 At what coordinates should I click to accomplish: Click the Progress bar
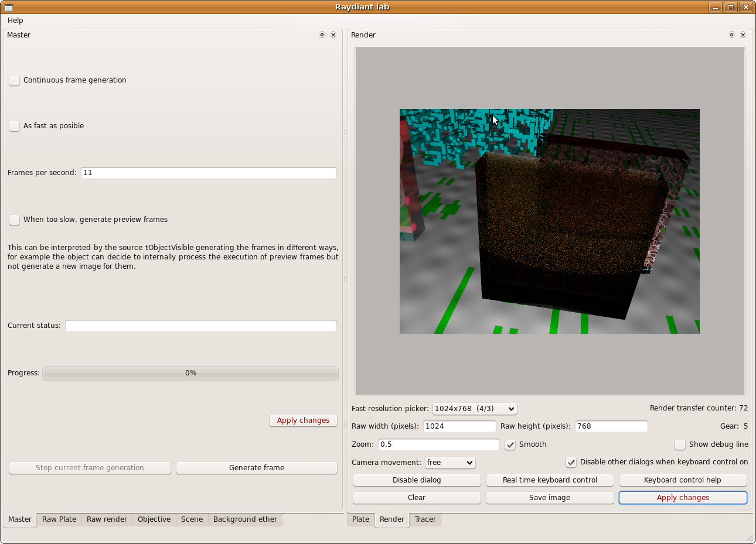tap(190, 373)
